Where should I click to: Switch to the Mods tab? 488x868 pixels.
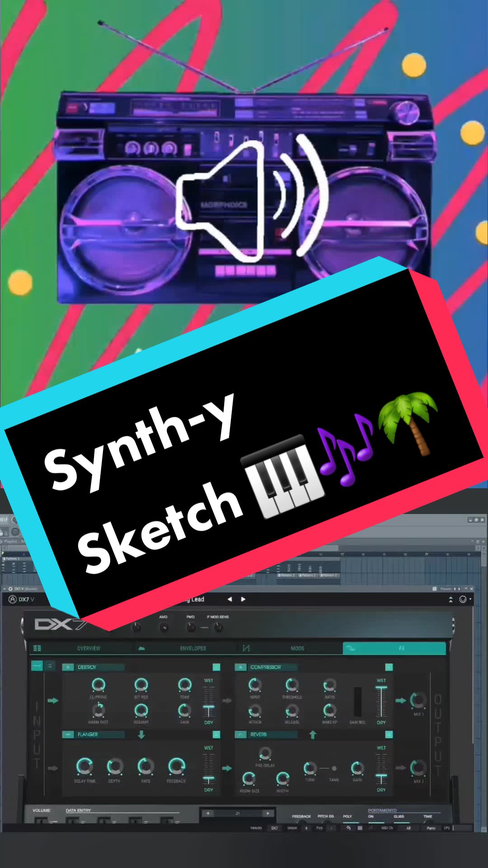(x=291, y=648)
